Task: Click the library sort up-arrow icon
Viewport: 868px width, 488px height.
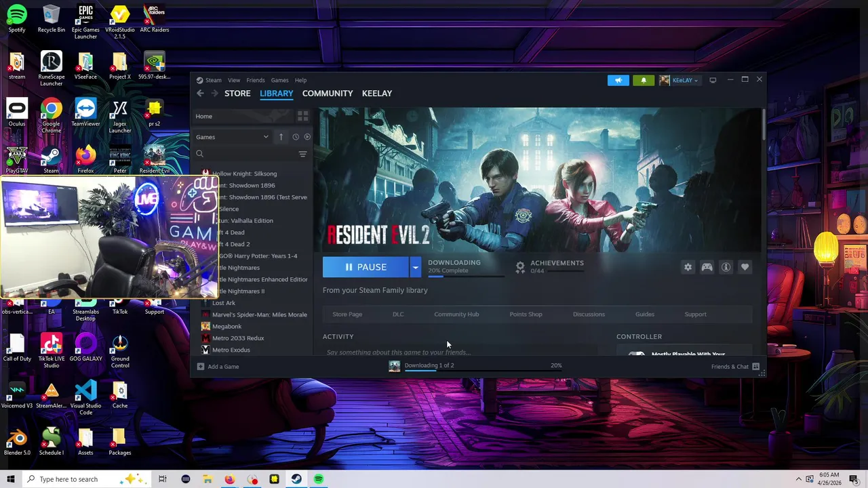Action: [x=281, y=137]
